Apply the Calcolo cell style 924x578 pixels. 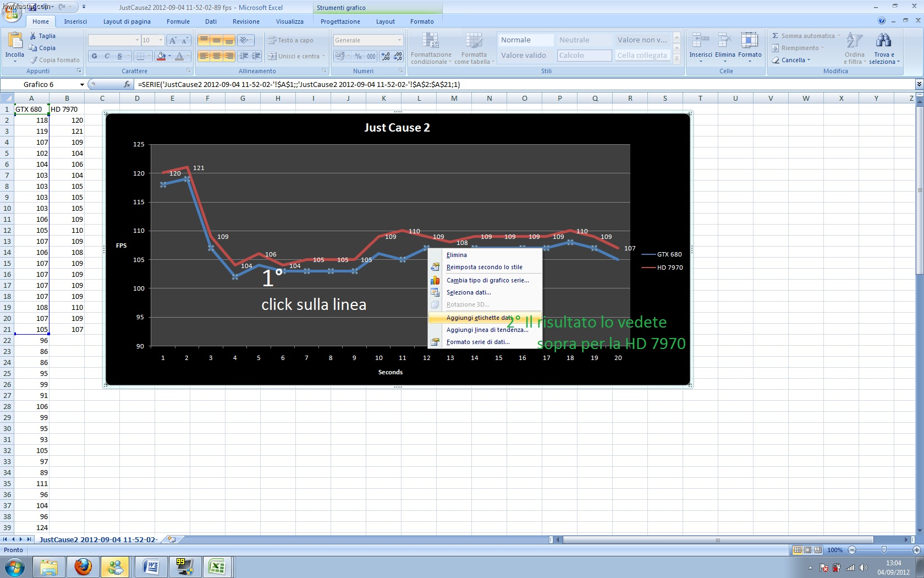coord(584,55)
